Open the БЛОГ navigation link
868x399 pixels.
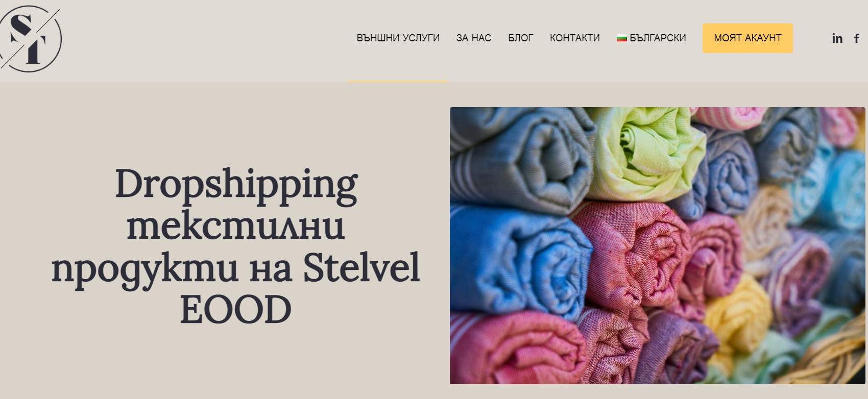click(x=520, y=38)
